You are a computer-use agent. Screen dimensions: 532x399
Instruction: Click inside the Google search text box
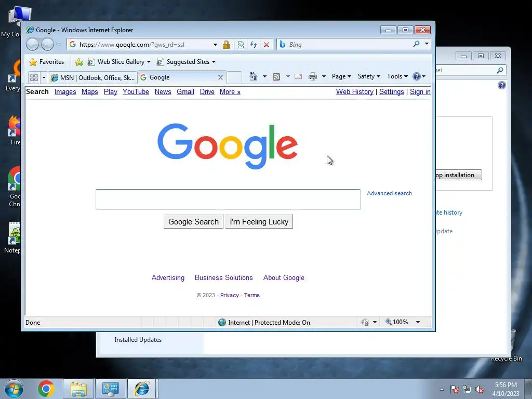point(228,199)
